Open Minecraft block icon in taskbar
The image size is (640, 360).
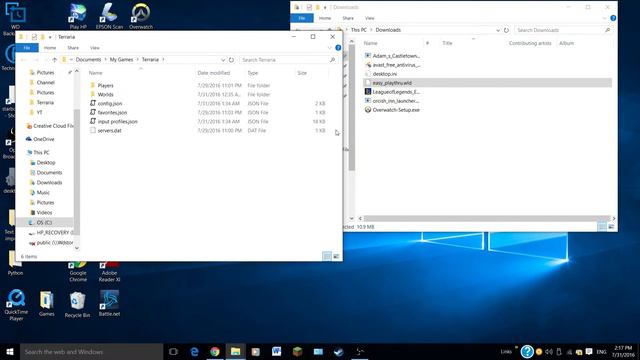click(x=297, y=351)
